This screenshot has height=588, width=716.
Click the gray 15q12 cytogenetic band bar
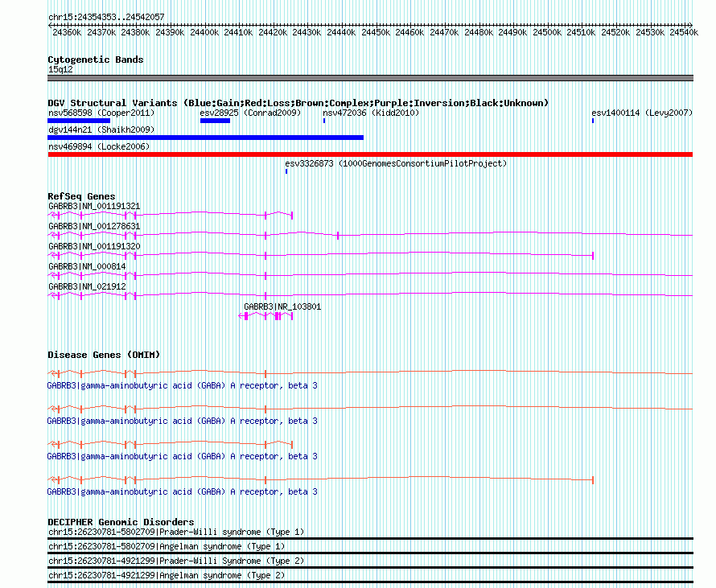pyautogui.click(x=370, y=78)
